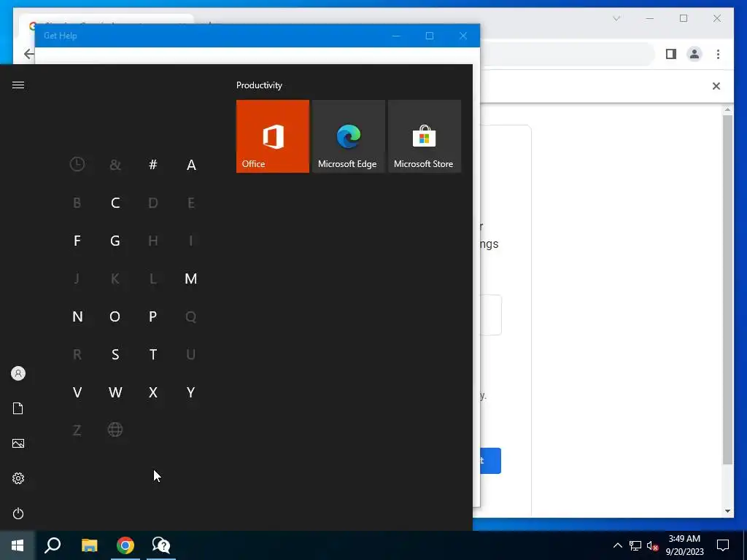Open user account icon in Start sidebar
747x560 pixels.
(18, 373)
